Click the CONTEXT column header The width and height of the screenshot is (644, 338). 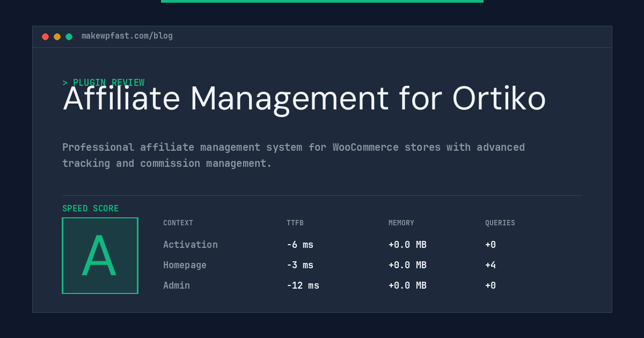point(178,223)
